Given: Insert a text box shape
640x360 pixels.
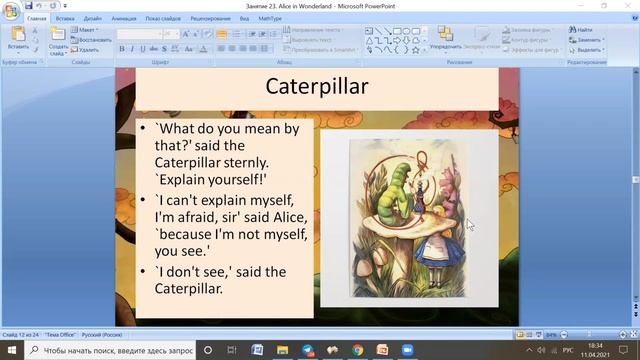Looking at the screenshot, I should click(369, 31).
